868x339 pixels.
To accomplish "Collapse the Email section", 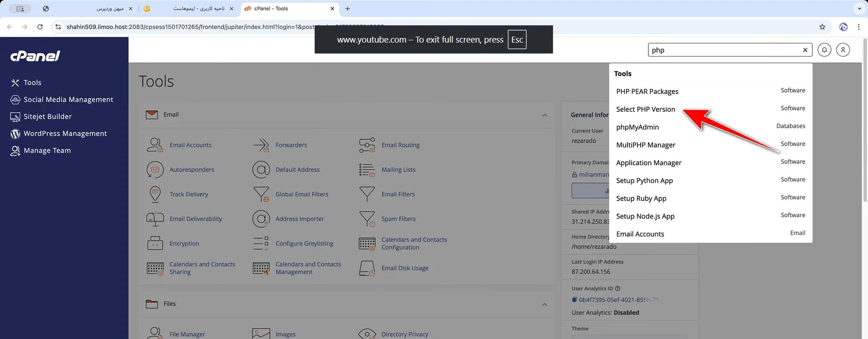I will click(x=544, y=115).
